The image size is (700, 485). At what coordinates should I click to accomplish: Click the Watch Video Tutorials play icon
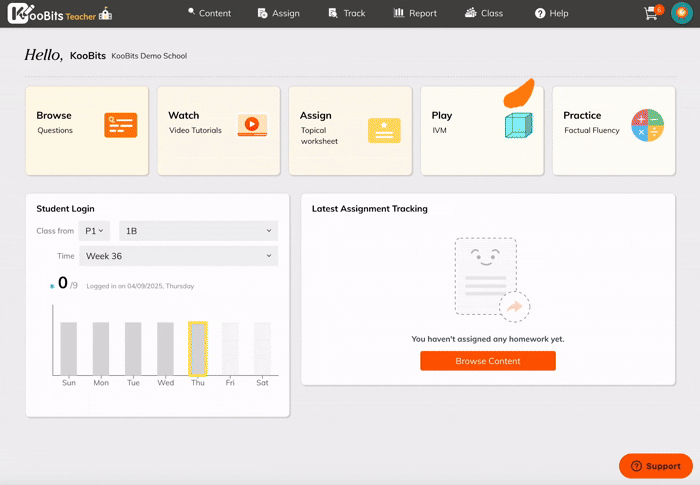click(x=252, y=125)
